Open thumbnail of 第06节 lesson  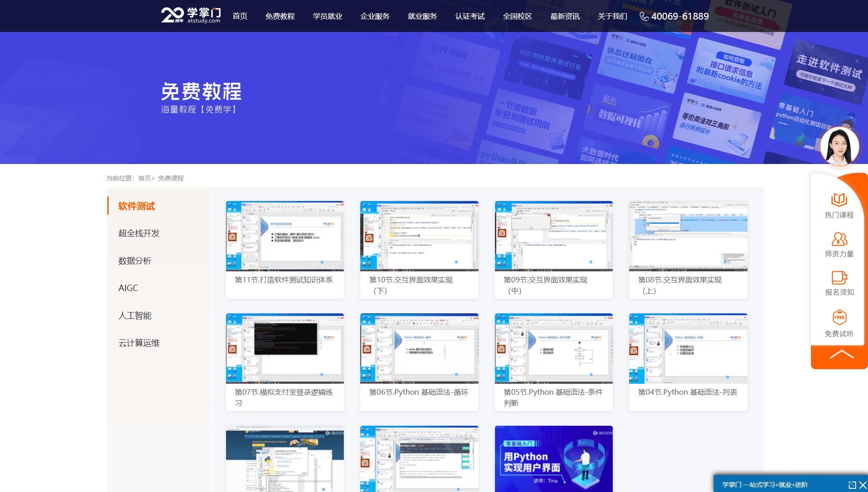coord(419,349)
